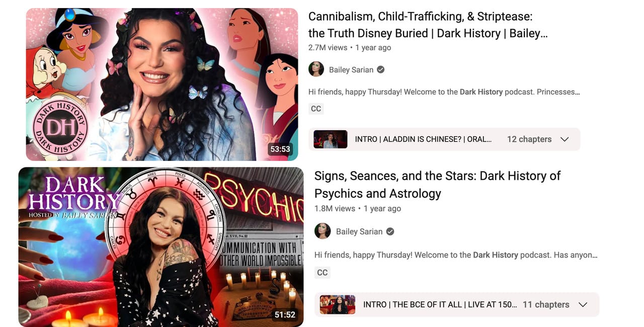Play the Disney princesses video thumbnail
644x327 pixels.
pyautogui.click(x=162, y=85)
